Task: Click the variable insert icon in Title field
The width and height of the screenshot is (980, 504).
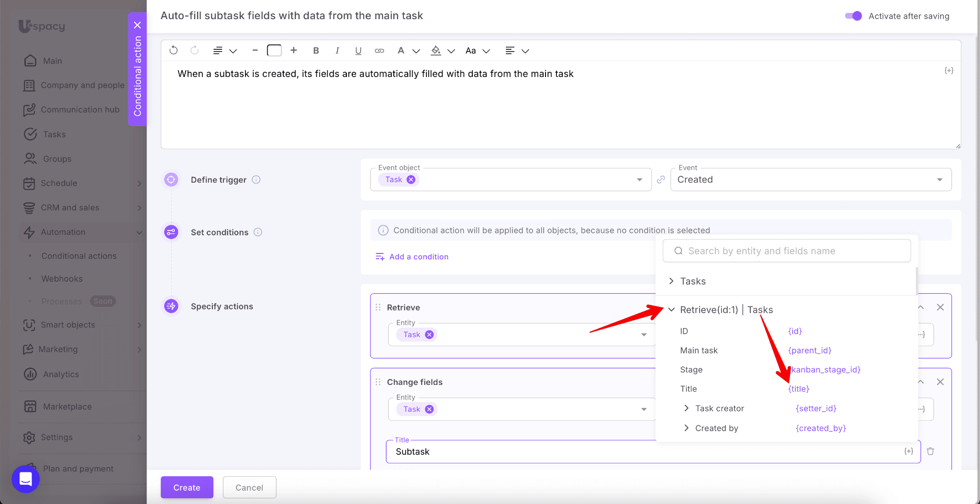Action: click(909, 451)
